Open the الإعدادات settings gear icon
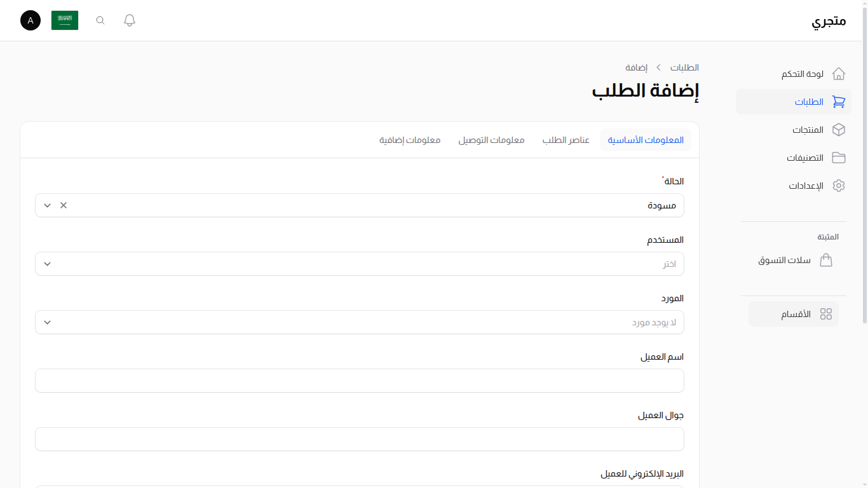Screen dimensions: 868x488 point(839,186)
